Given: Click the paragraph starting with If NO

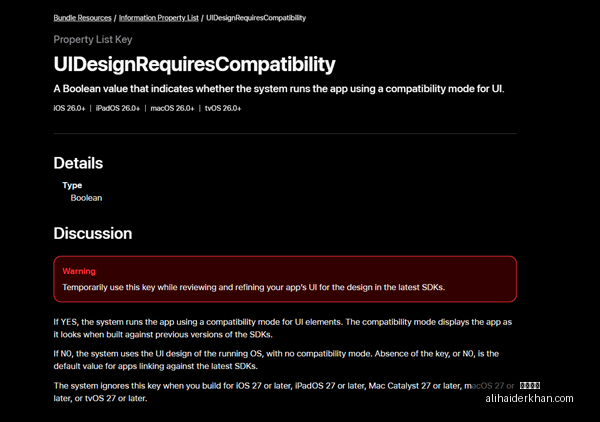Looking at the screenshot, I should [x=276, y=360].
